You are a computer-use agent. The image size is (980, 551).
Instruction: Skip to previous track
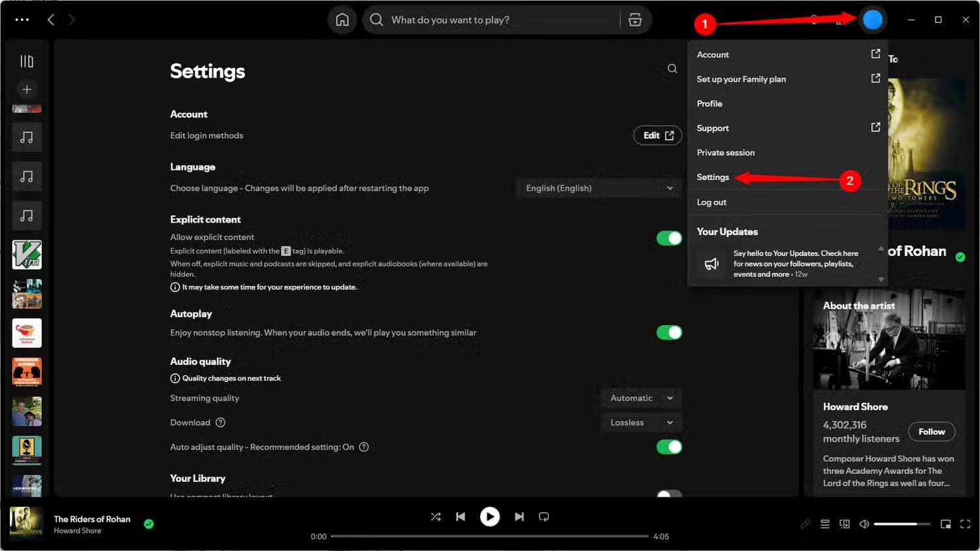pyautogui.click(x=461, y=517)
